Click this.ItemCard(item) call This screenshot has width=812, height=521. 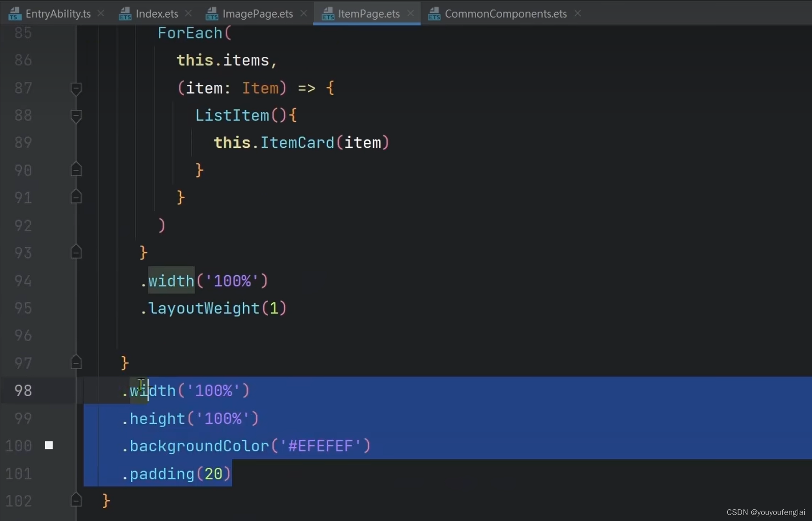pyautogui.click(x=301, y=142)
